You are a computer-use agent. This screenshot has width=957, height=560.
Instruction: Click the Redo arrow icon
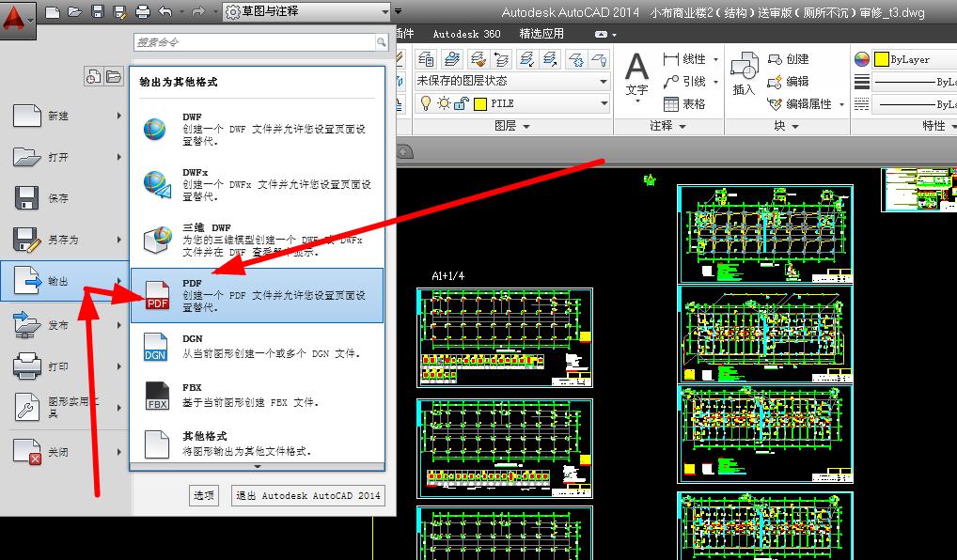click(x=197, y=11)
